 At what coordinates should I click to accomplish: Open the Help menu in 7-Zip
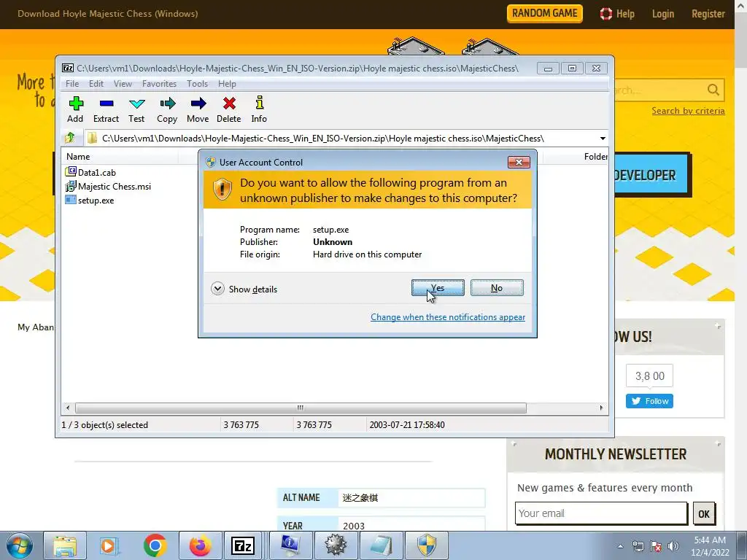tap(227, 84)
